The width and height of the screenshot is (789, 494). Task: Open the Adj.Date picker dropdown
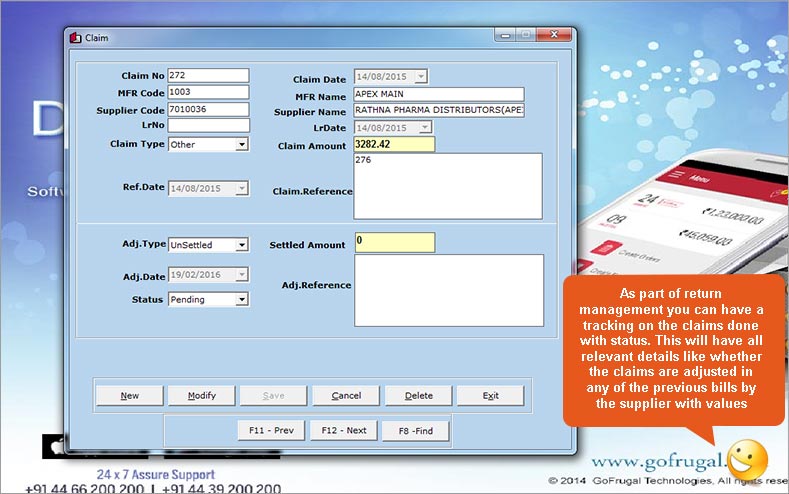point(242,275)
